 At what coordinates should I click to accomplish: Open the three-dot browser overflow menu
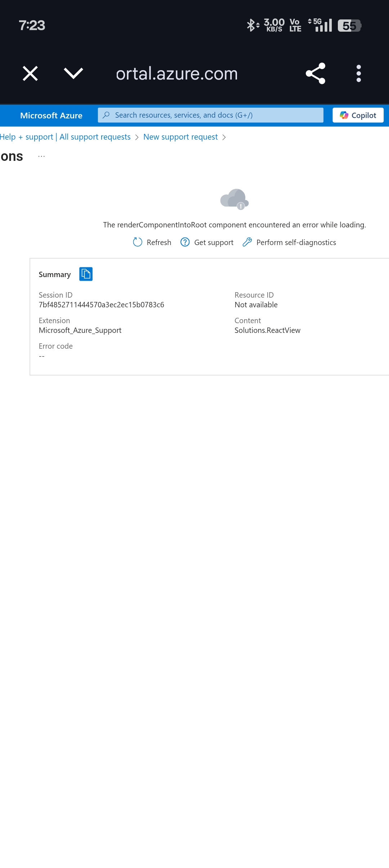coord(358,73)
